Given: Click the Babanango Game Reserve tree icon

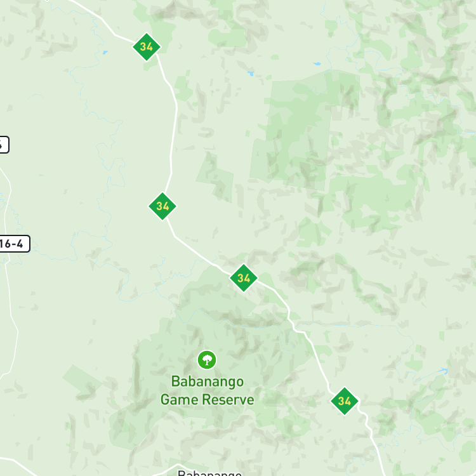Looking at the screenshot, I should click(207, 360).
